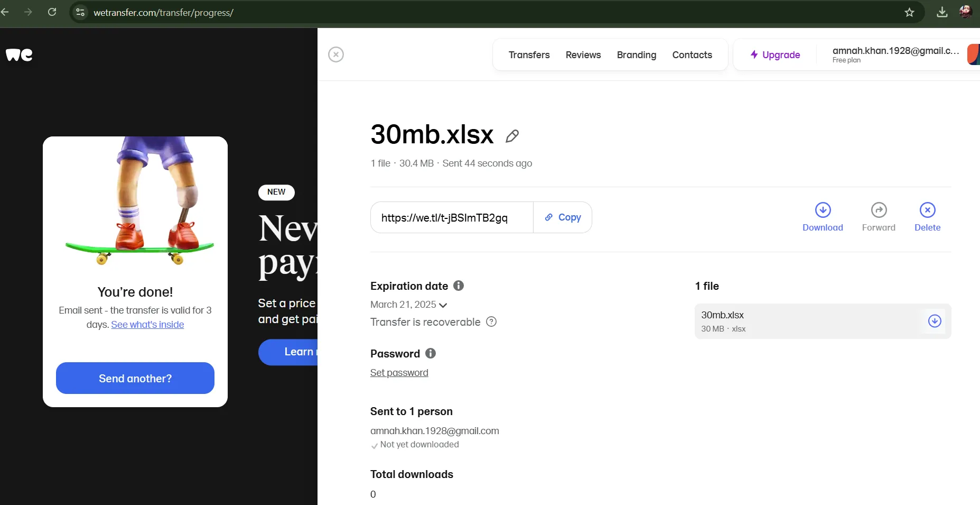
Task: Click the Set password link
Action: 399,373
